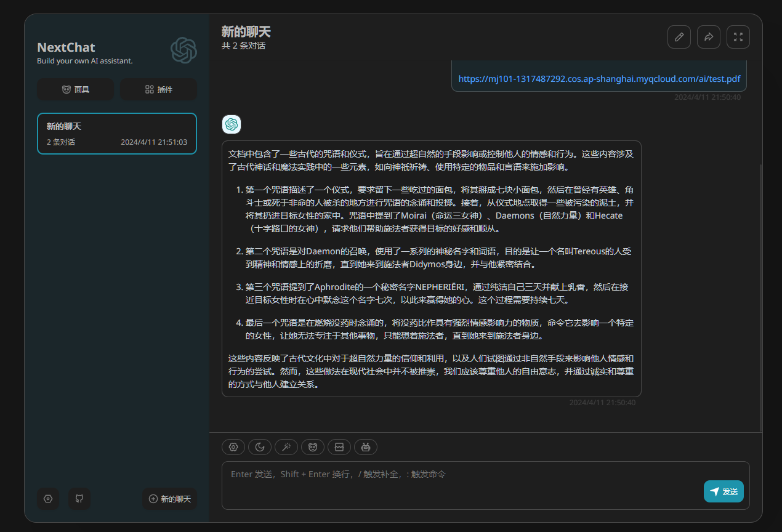The width and height of the screenshot is (782, 532).
Task: Click the NextChat title in sidebar
Action: click(67, 47)
